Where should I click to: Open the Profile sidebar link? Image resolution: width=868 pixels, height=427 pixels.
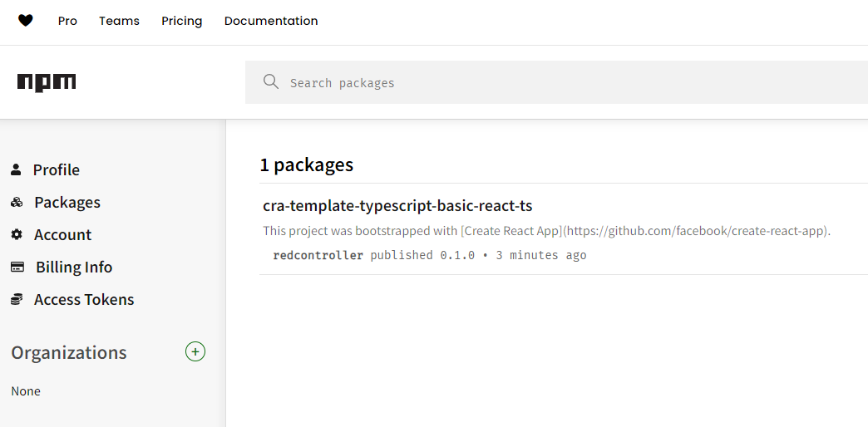click(x=56, y=169)
